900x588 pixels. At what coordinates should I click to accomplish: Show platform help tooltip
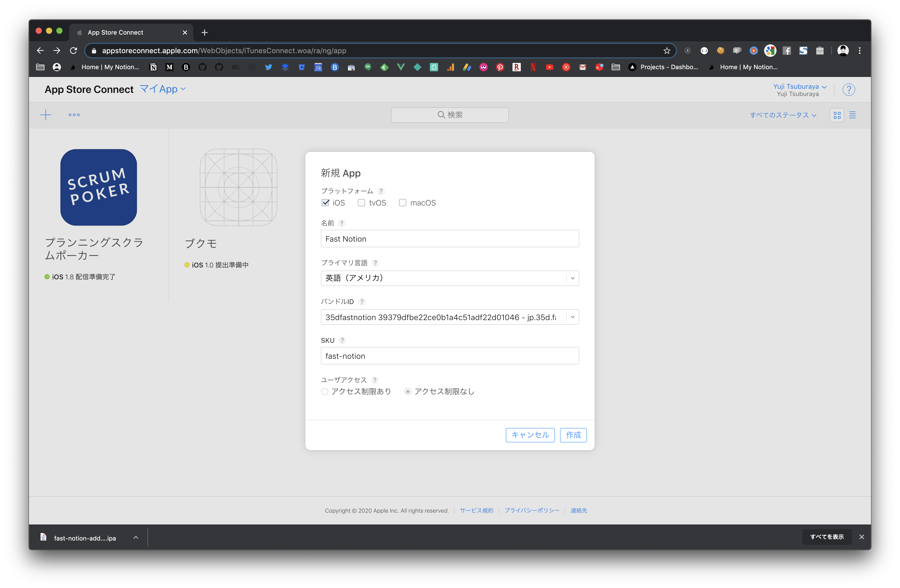tap(381, 191)
